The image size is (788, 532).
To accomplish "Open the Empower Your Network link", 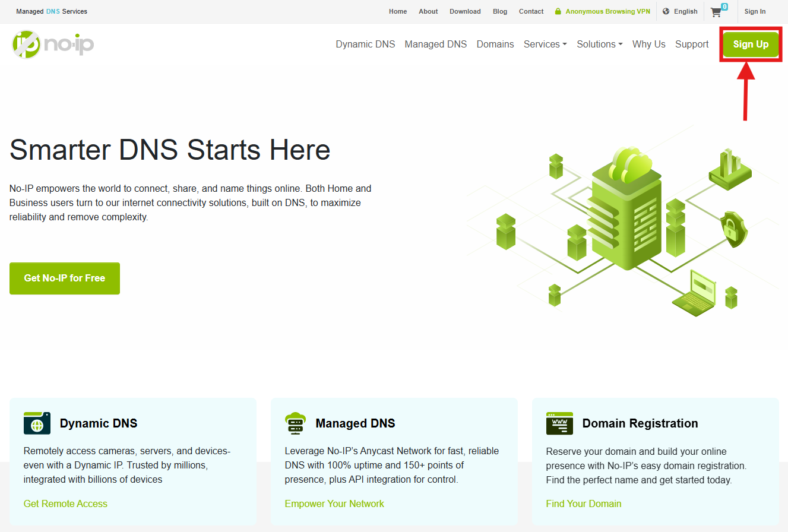I will tap(334, 503).
